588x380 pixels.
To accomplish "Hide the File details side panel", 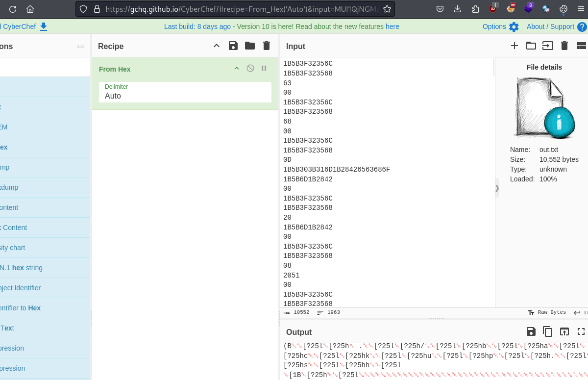I will [x=497, y=188].
